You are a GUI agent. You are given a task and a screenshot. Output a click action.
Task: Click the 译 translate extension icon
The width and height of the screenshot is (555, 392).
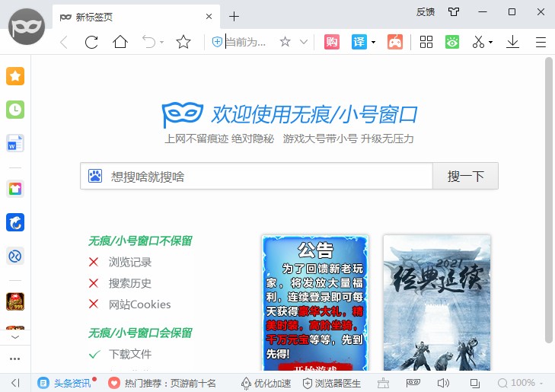tap(359, 42)
